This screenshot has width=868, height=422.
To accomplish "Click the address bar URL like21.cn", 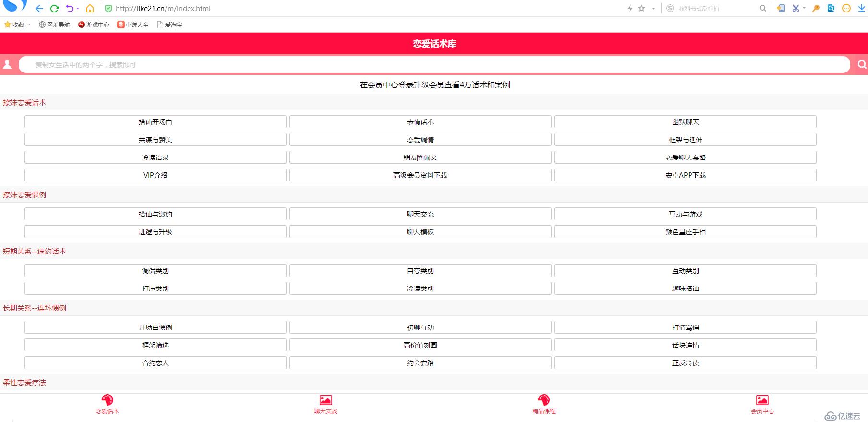I will pos(163,9).
